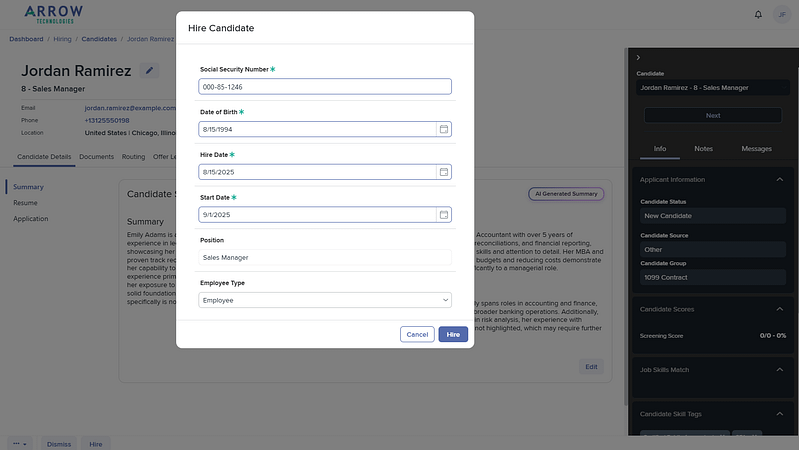
Task: Collapse the Candidate Scores section
Action: (779, 309)
